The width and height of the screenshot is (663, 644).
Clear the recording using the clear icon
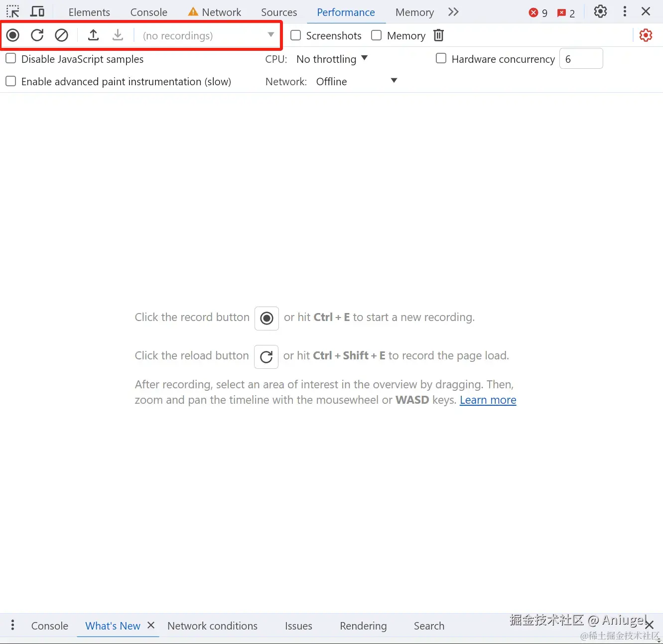(x=61, y=35)
